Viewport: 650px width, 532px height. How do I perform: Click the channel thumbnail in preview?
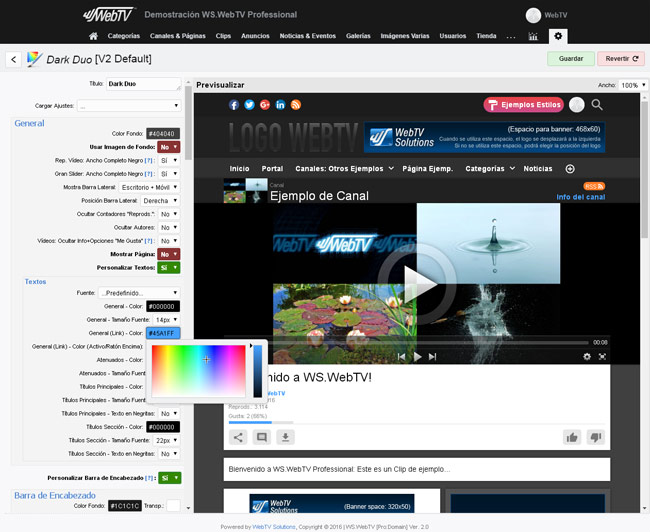(245, 191)
